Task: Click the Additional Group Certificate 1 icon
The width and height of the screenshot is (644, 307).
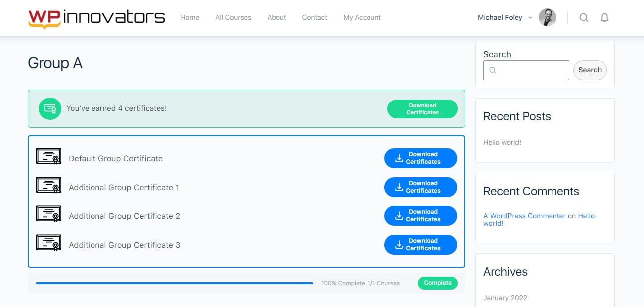Action: (x=49, y=185)
